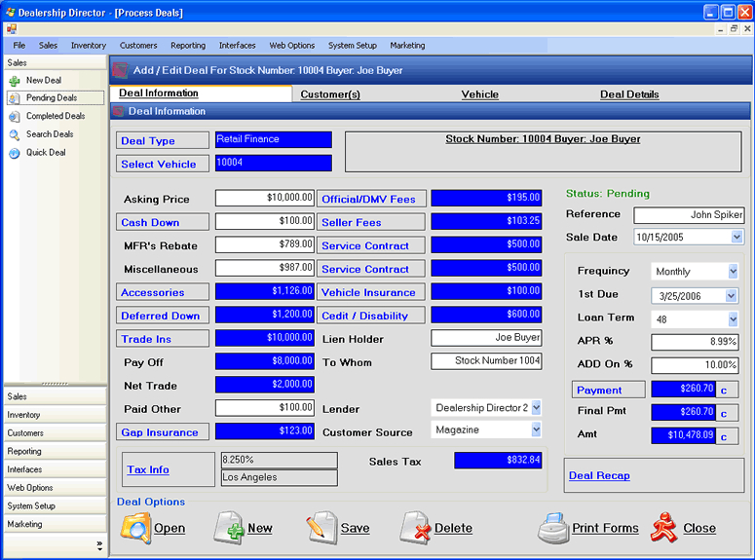Open the Reporting menu
Image resolution: width=755 pixels, height=560 pixels.
(x=188, y=45)
